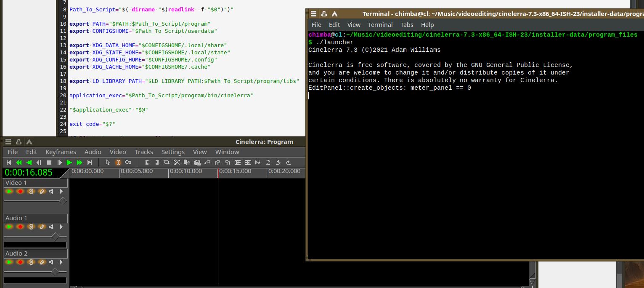Click the Audio 1 fader slider handle
Image resolution: width=644 pixels, height=288 pixels.
(55, 237)
